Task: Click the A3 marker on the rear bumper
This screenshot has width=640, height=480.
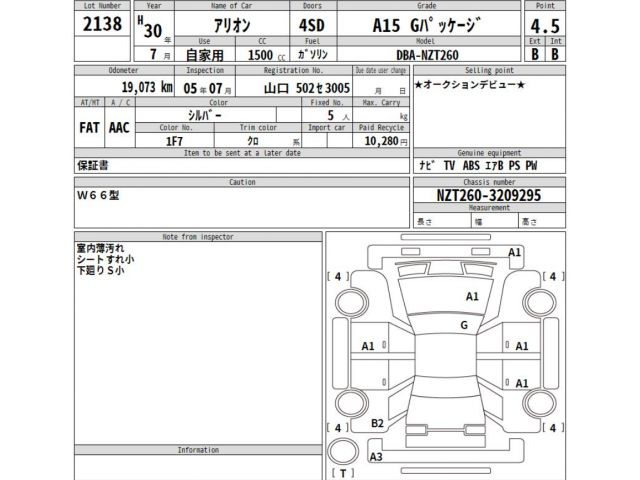Action: (x=376, y=457)
